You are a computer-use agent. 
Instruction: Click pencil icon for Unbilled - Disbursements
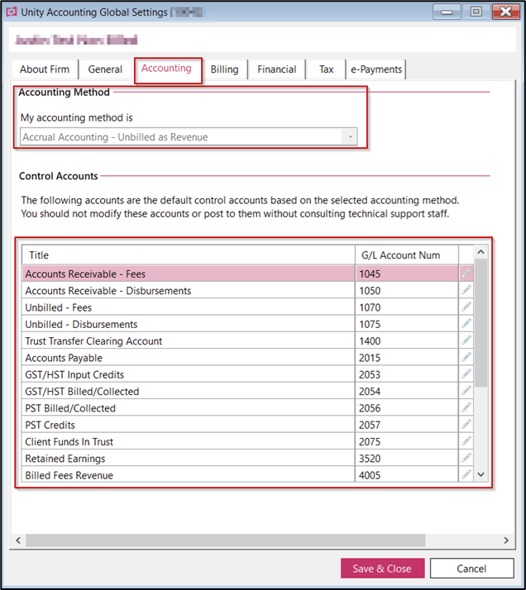click(x=466, y=324)
